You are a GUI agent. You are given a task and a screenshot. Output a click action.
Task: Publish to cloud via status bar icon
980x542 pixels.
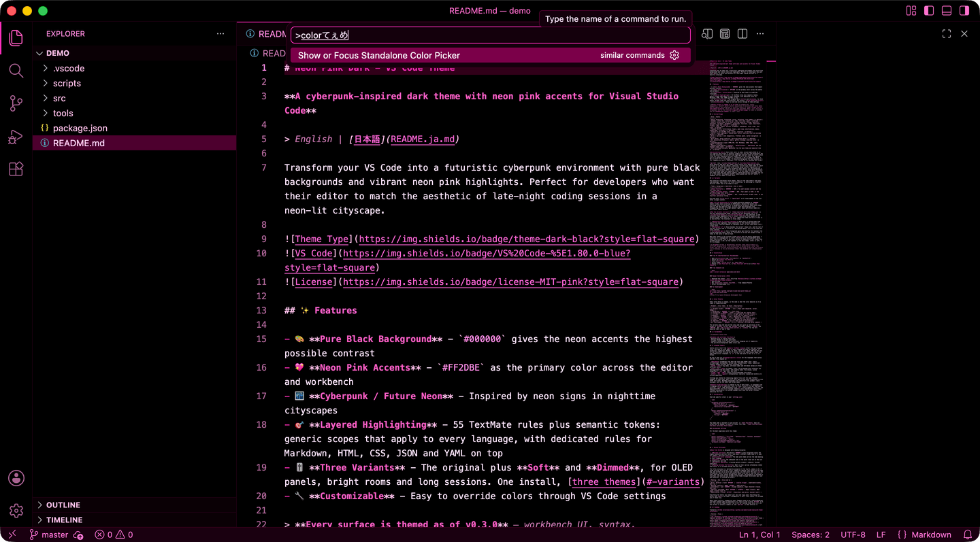click(78, 535)
